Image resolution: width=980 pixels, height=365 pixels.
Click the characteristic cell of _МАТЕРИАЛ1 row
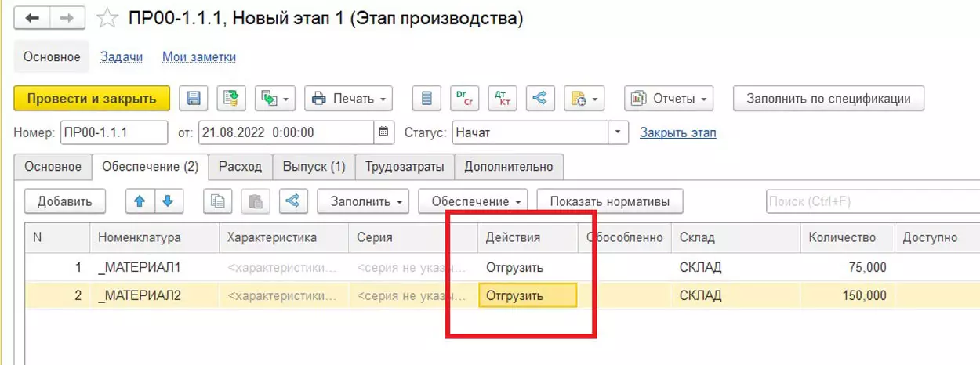284,267
